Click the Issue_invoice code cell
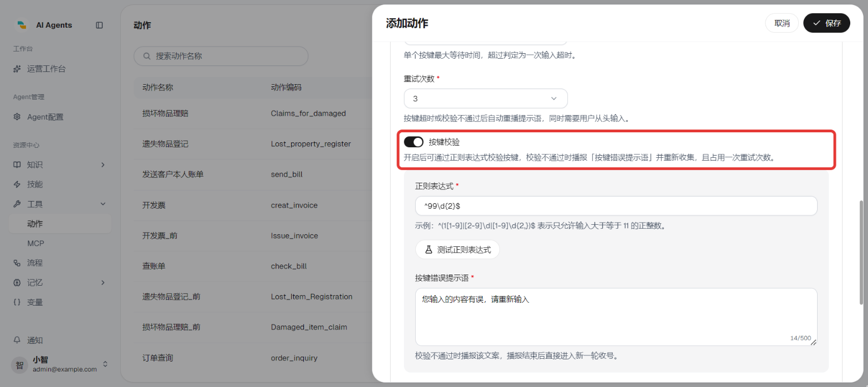The width and height of the screenshot is (868, 387). point(294,235)
